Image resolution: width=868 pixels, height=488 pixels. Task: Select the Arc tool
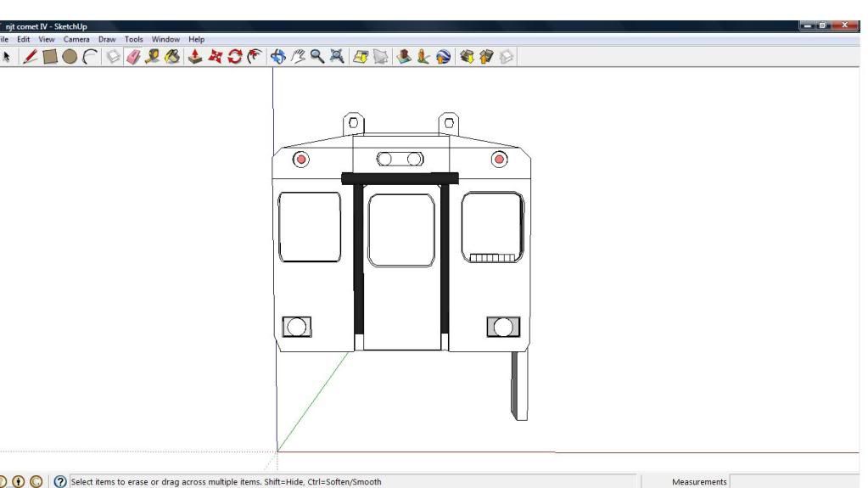pos(90,57)
